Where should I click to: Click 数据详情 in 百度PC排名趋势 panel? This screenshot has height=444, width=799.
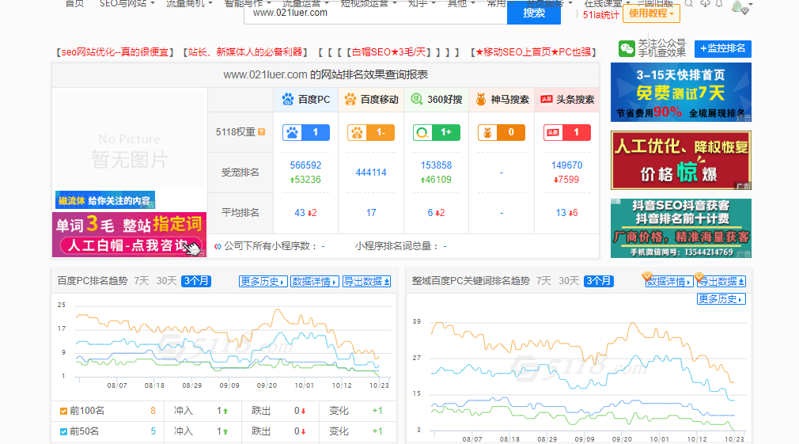(x=314, y=281)
